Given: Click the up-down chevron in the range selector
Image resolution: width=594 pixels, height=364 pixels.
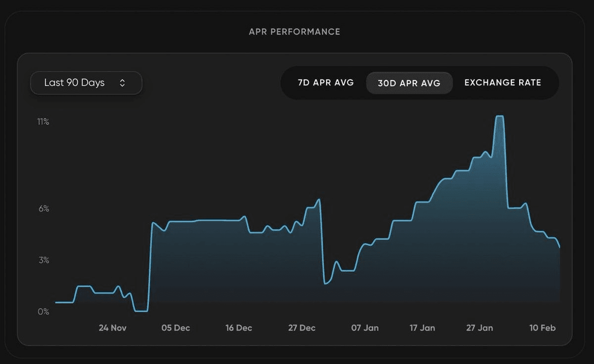Looking at the screenshot, I should (122, 83).
